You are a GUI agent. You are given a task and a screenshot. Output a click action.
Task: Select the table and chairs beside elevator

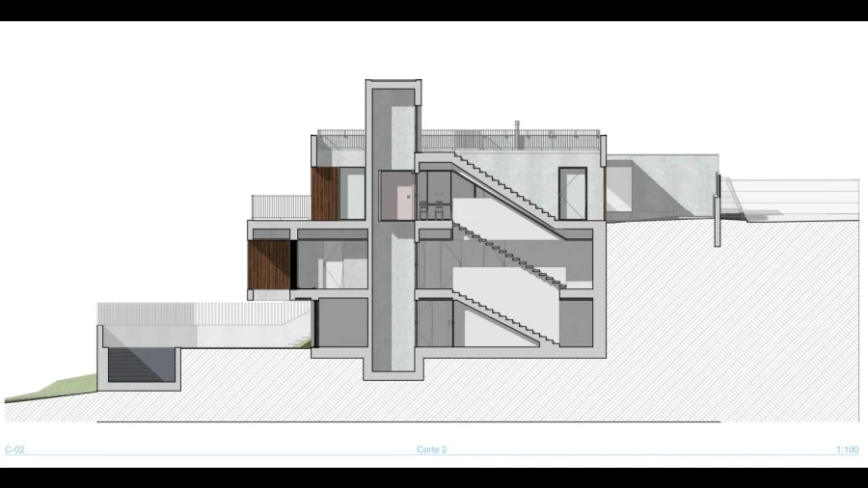pos(434,206)
